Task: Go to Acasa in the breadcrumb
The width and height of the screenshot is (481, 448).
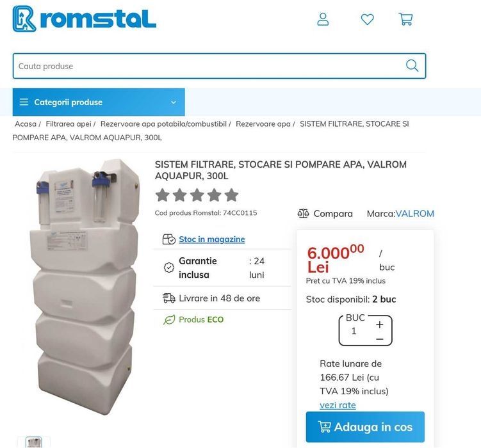Action: pos(26,124)
